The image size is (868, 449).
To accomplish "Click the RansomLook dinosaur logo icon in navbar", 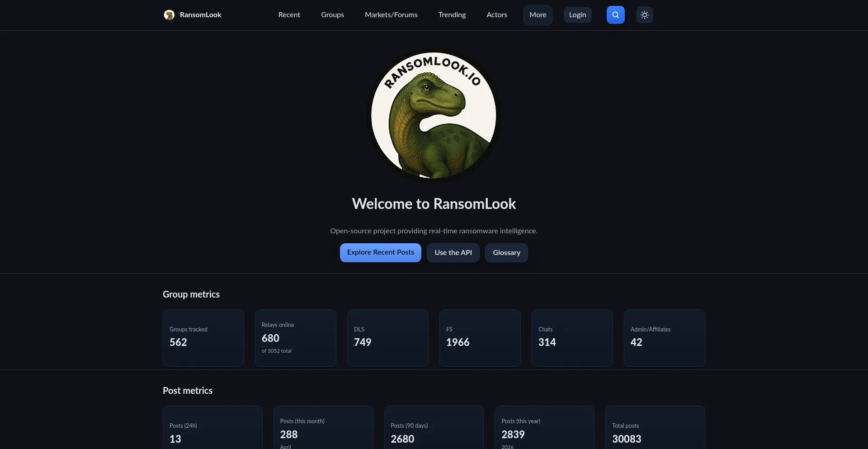I will point(169,15).
